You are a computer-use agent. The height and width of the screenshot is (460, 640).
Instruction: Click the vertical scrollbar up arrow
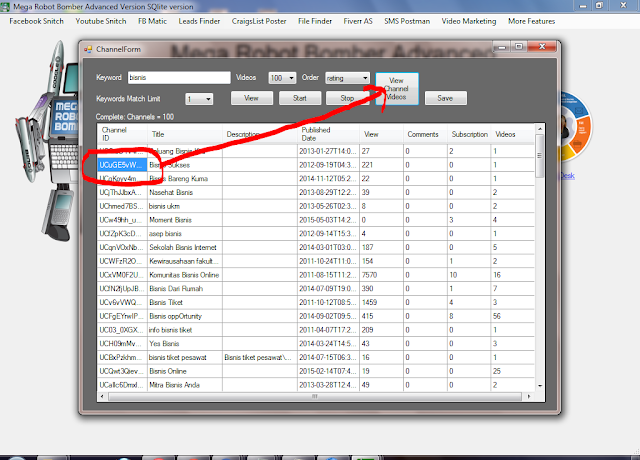540,129
